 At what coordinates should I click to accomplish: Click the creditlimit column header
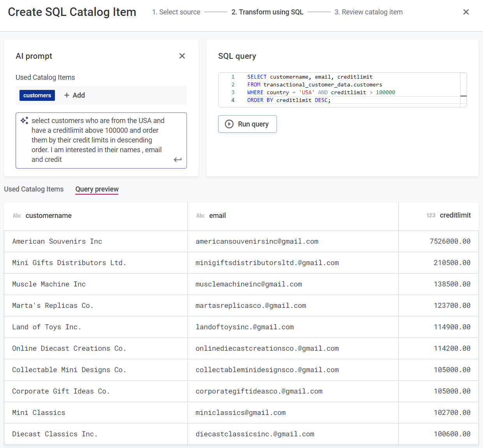pos(455,215)
